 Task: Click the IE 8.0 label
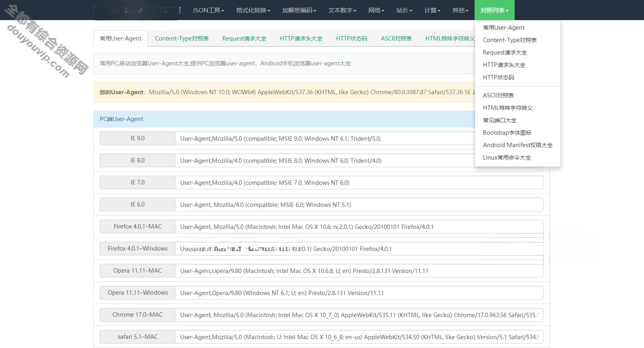(x=137, y=160)
